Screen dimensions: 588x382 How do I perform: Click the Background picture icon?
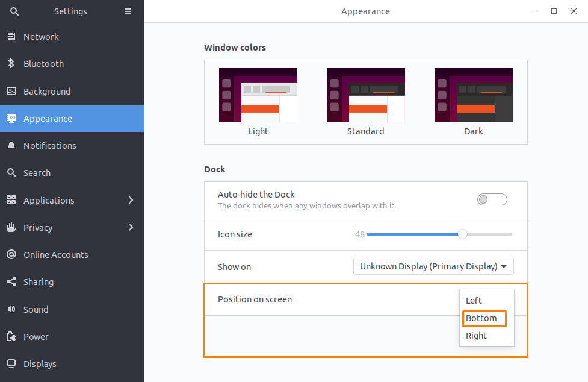[x=11, y=91]
